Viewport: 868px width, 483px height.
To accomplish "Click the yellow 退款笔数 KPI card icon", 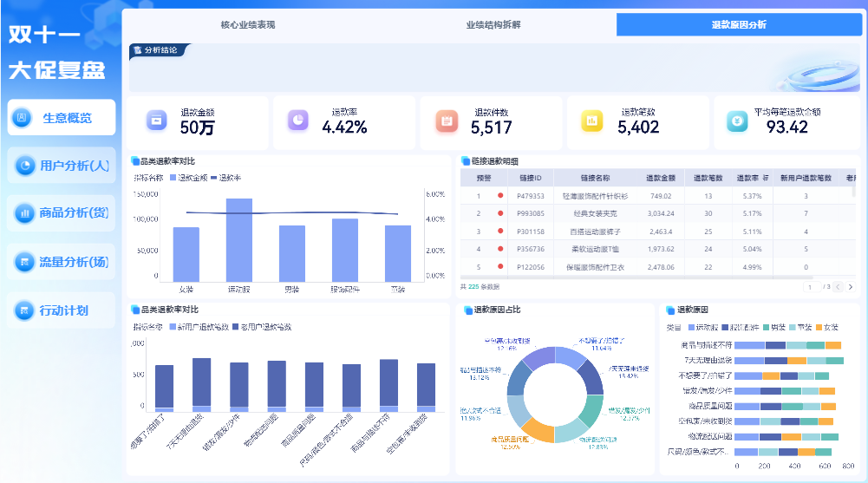I will [591, 121].
